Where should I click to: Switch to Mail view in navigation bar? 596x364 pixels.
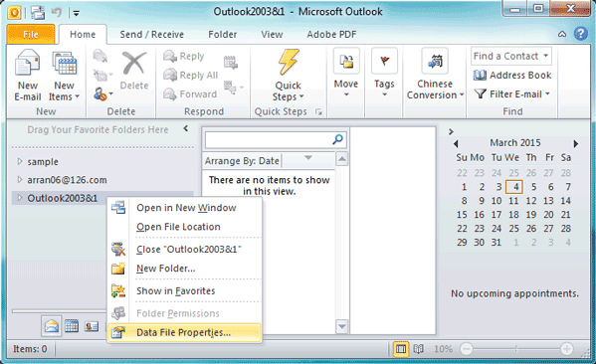click(52, 326)
